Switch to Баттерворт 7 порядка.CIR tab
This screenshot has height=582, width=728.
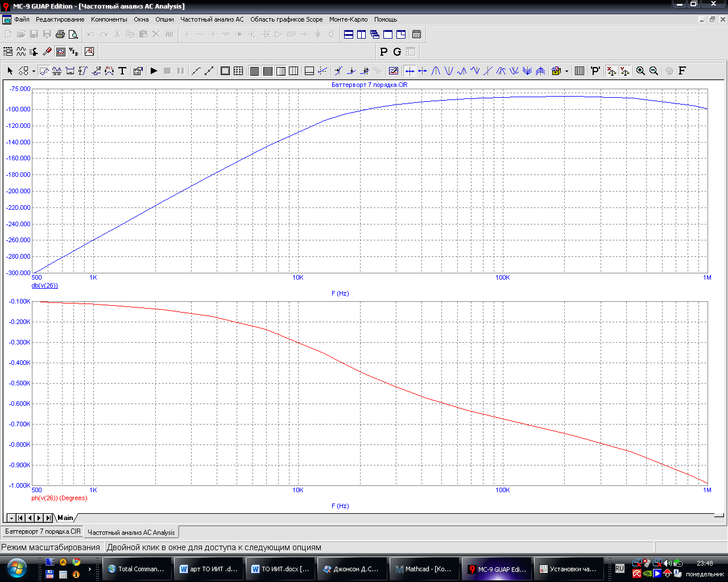(43, 532)
